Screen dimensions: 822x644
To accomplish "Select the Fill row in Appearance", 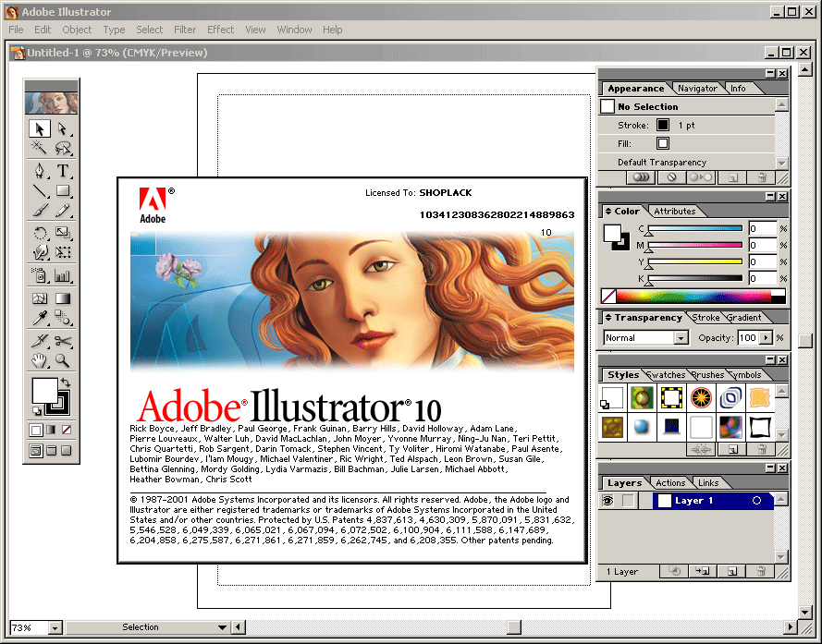I will coord(687,143).
